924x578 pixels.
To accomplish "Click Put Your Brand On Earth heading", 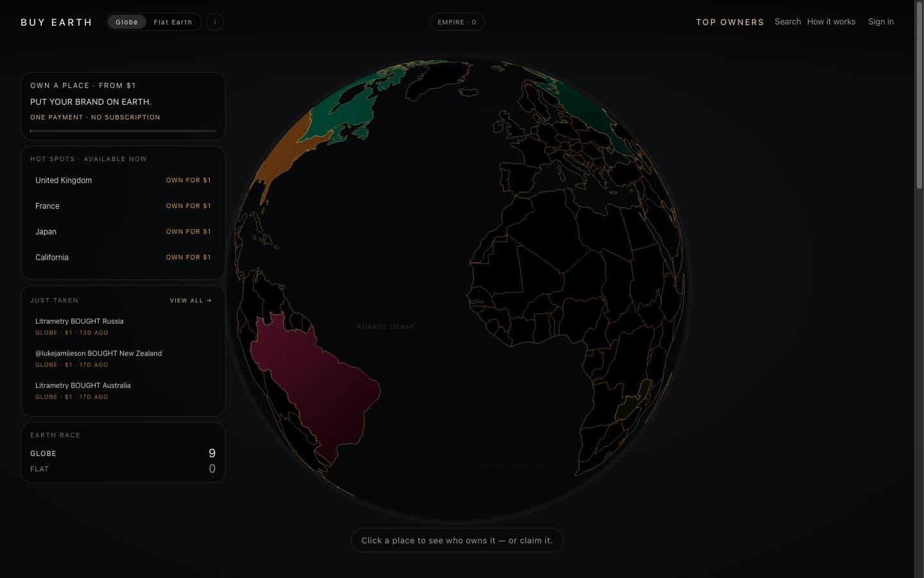I will [x=90, y=102].
